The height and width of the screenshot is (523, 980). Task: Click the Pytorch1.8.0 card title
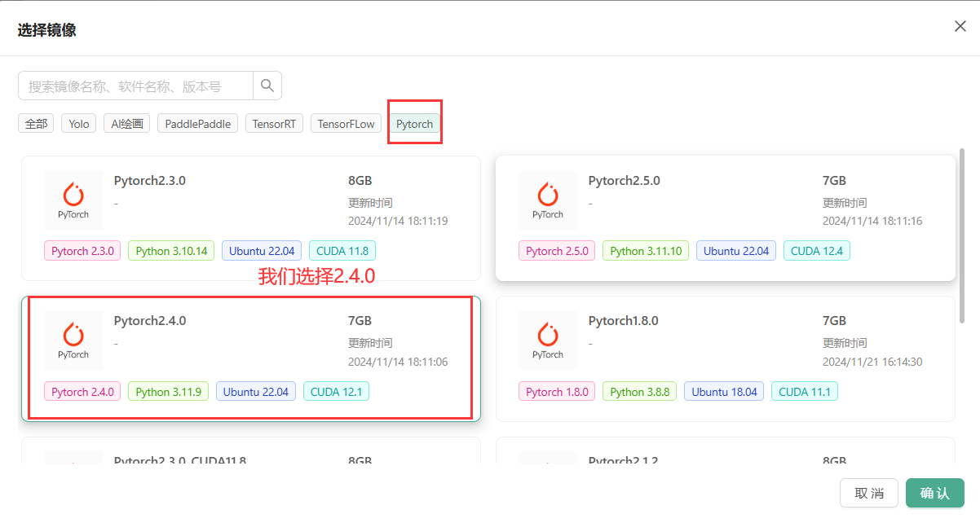pos(624,321)
